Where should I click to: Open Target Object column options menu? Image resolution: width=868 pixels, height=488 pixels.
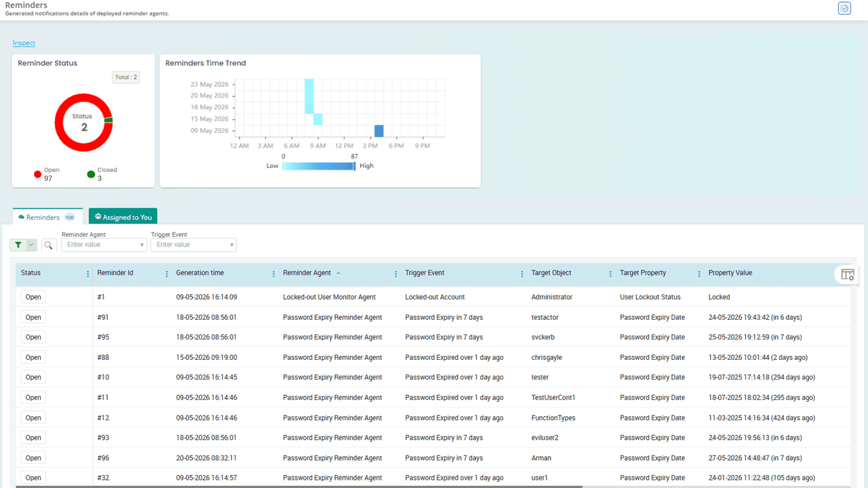pyautogui.click(x=610, y=274)
